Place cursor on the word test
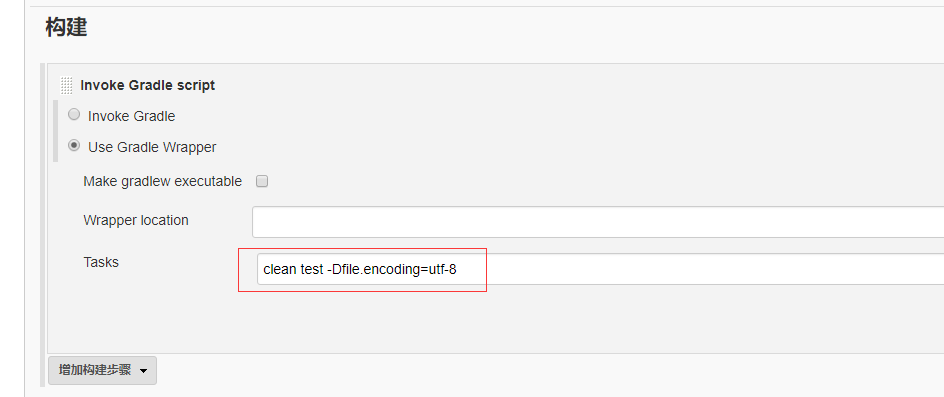This screenshot has width=944, height=397. [x=311, y=269]
